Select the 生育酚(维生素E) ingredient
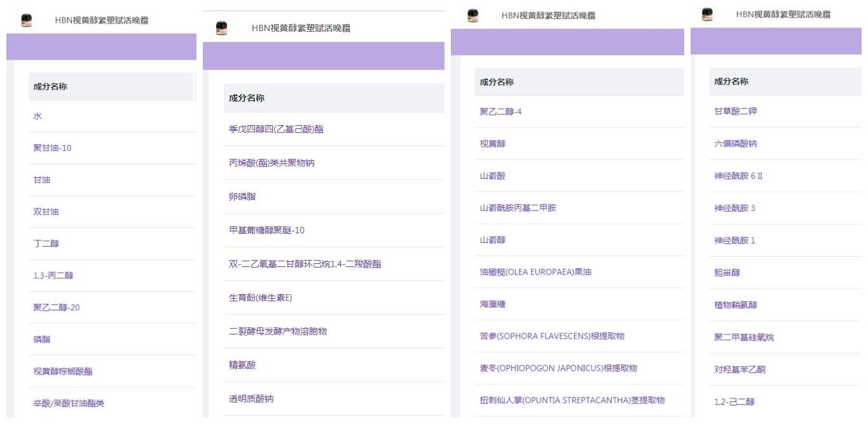The image size is (868, 424). click(x=260, y=297)
